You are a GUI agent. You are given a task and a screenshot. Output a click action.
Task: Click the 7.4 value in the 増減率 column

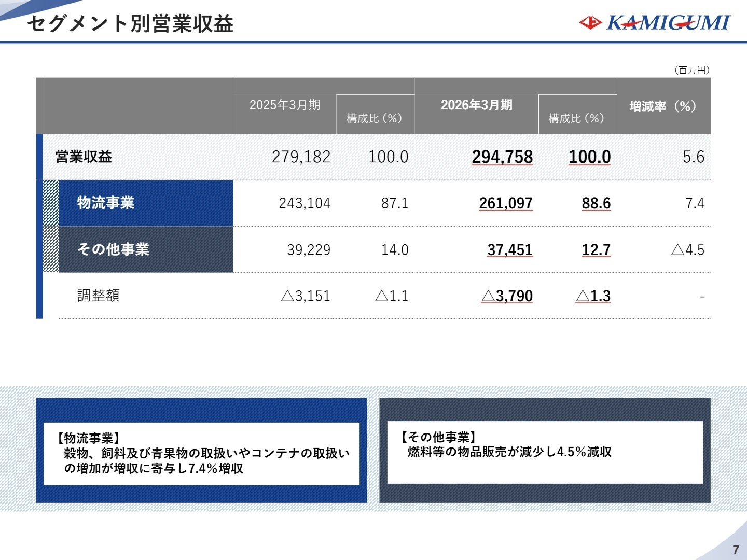click(695, 203)
